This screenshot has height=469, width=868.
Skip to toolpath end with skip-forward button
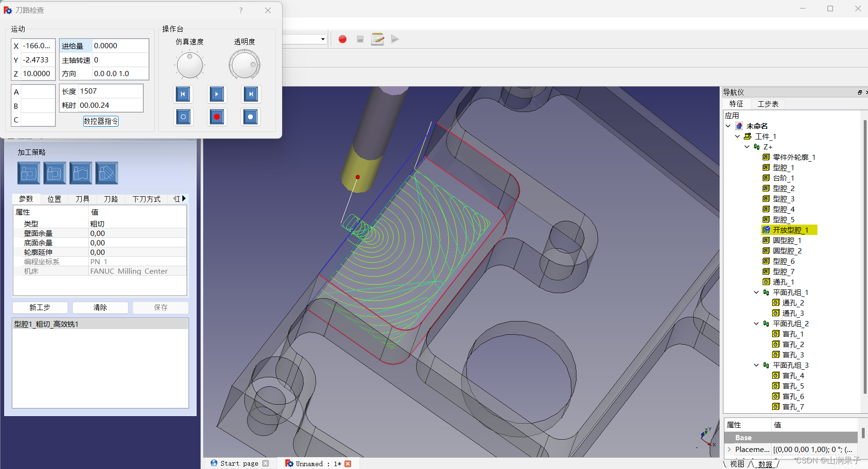[x=251, y=94]
